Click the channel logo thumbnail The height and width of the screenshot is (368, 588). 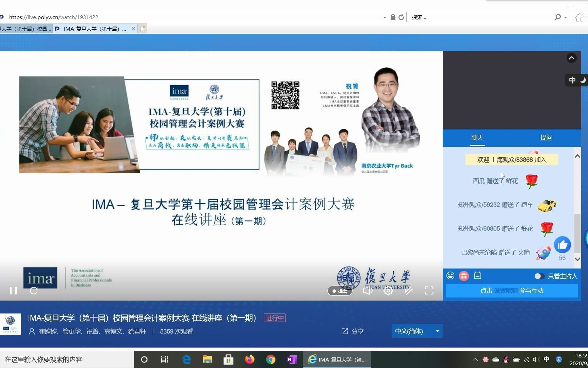click(10, 324)
